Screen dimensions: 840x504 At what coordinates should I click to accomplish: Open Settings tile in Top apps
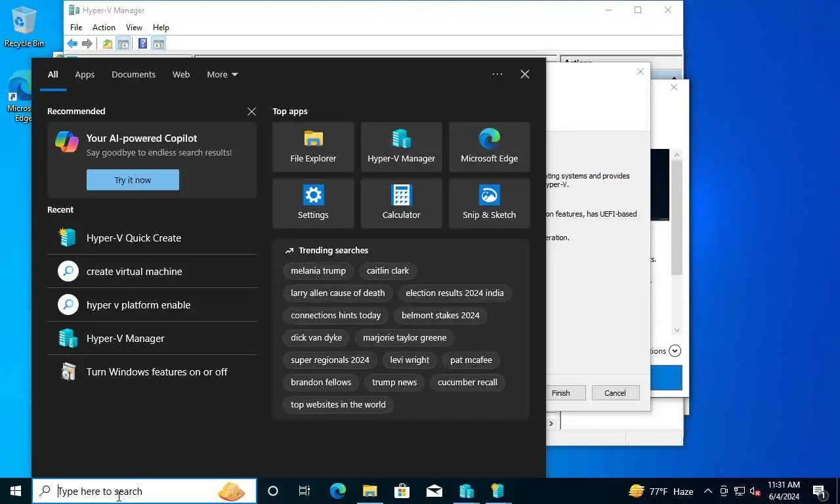(x=313, y=203)
